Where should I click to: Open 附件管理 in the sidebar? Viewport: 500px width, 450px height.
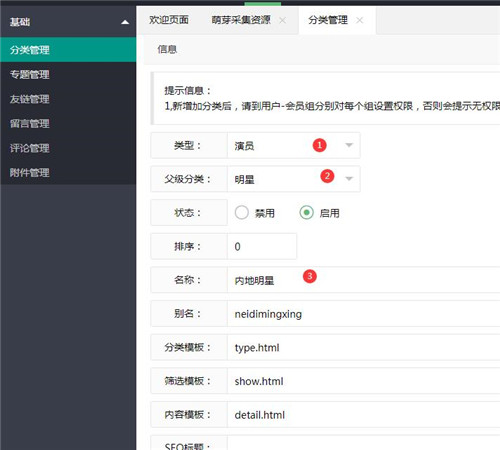point(68,173)
